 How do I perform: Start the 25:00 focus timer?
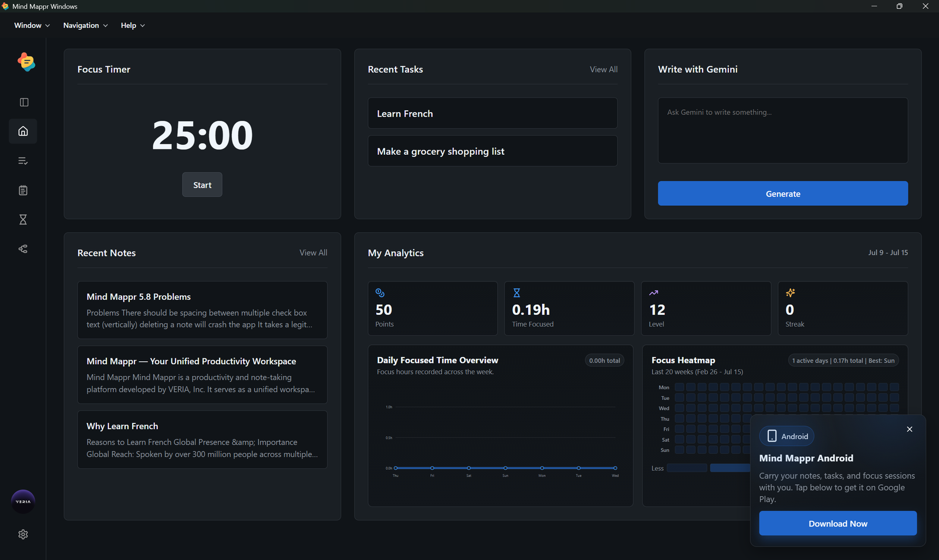pyautogui.click(x=202, y=185)
